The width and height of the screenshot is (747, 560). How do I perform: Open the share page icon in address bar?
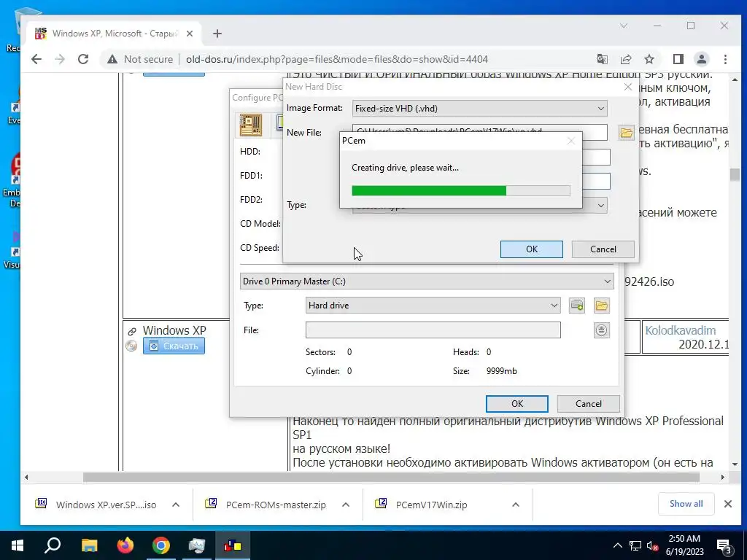625,59
